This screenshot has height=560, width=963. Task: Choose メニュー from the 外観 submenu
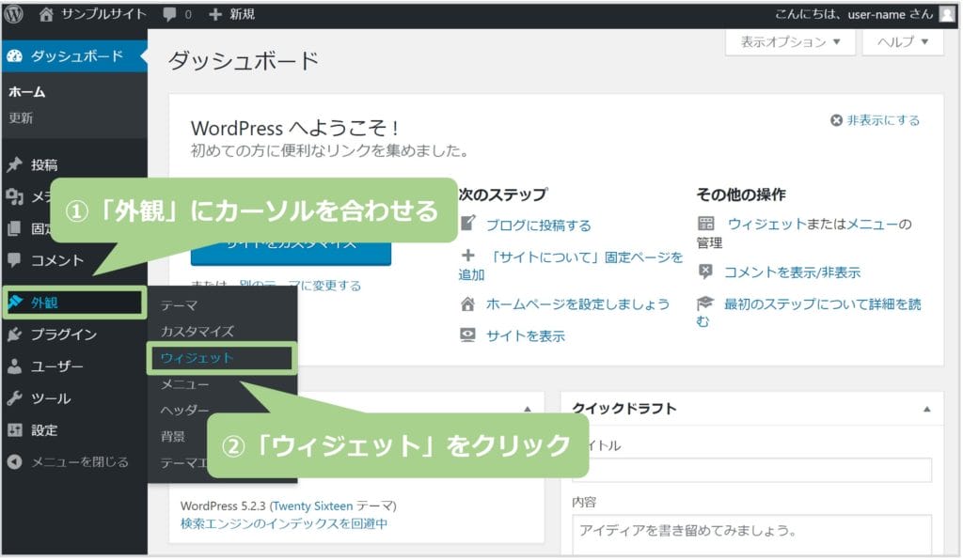[185, 384]
